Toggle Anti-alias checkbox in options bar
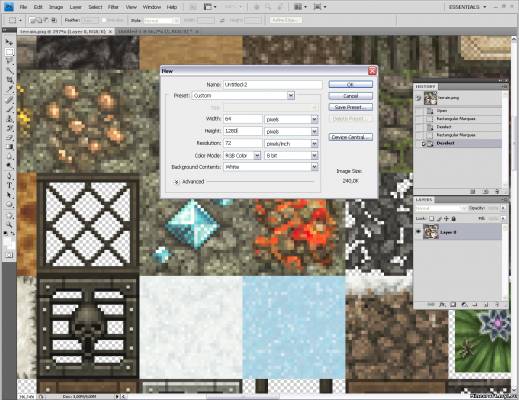Viewport: 519px width, 400px height. pyautogui.click(x=104, y=20)
